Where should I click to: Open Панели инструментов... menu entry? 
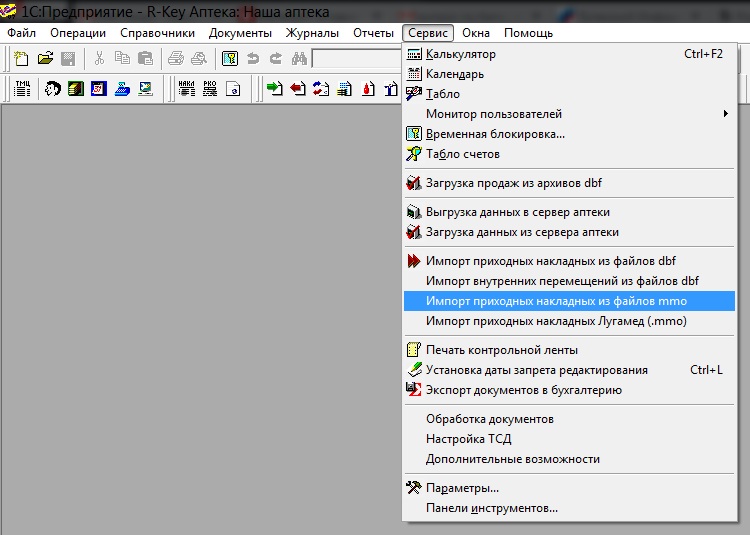click(491, 508)
